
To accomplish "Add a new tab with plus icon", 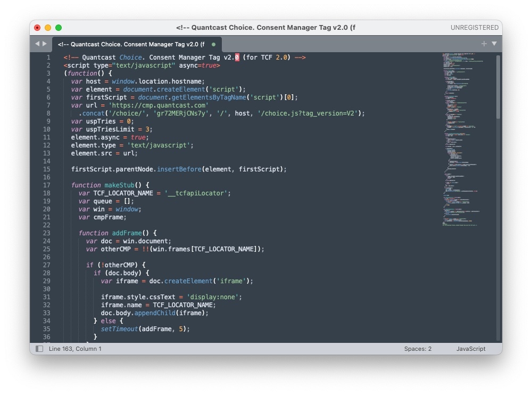I will [x=484, y=44].
